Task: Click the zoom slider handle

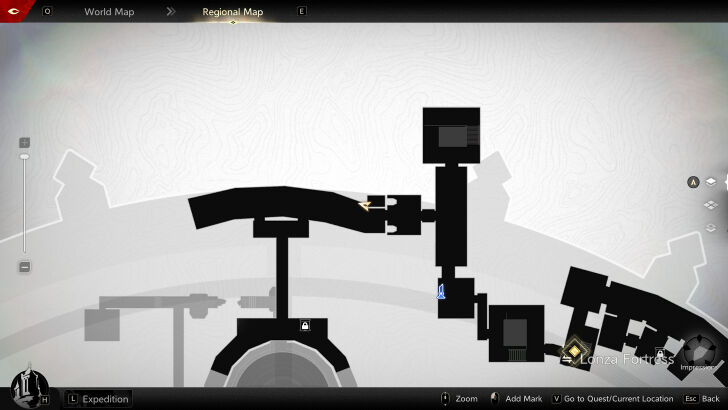Action: point(24,157)
